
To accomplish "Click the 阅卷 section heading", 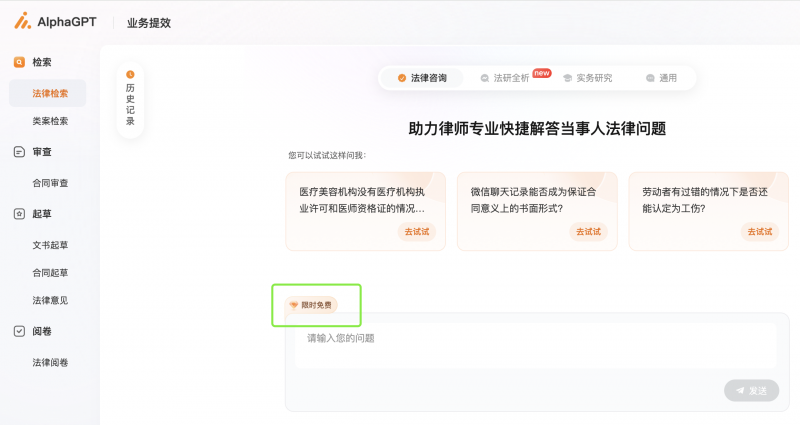I will (42, 331).
